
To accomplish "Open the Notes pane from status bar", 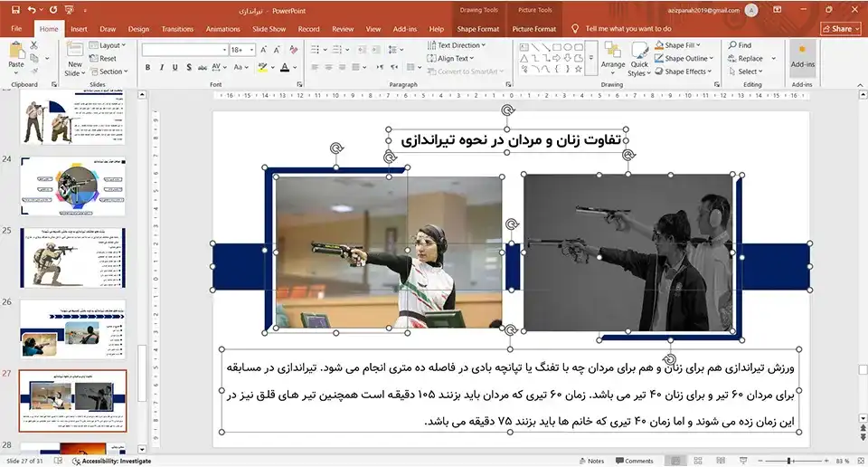I will (x=591, y=461).
